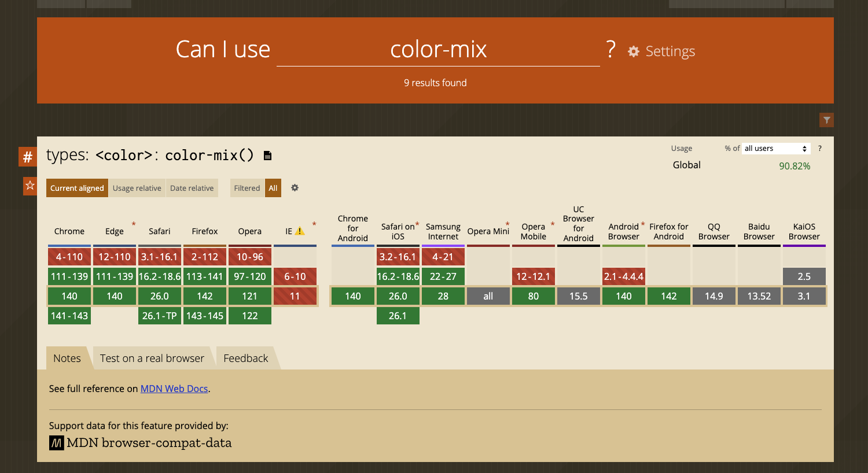Open the MDN Web Docs link
The image size is (868, 473).
(174, 388)
